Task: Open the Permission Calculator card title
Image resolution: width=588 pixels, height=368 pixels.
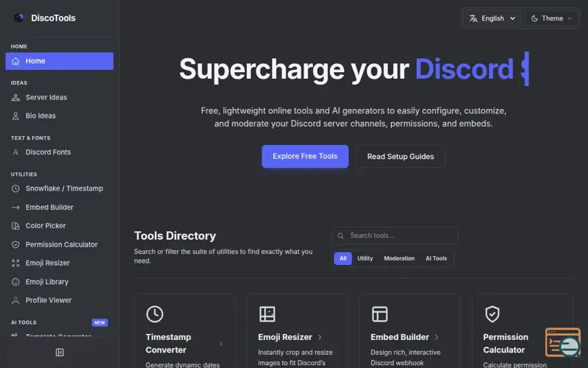Action: tap(506, 344)
